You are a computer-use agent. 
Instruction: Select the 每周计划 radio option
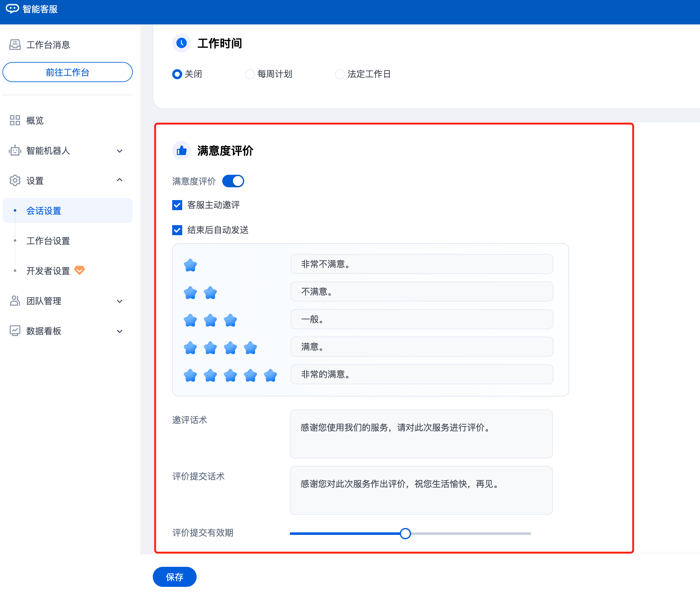click(x=250, y=74)
